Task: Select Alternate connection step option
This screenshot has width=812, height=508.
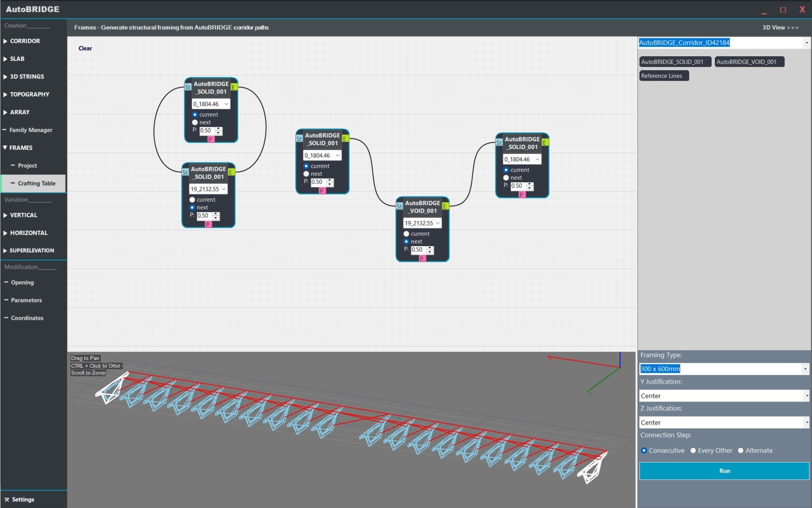Action: [740, 450]
